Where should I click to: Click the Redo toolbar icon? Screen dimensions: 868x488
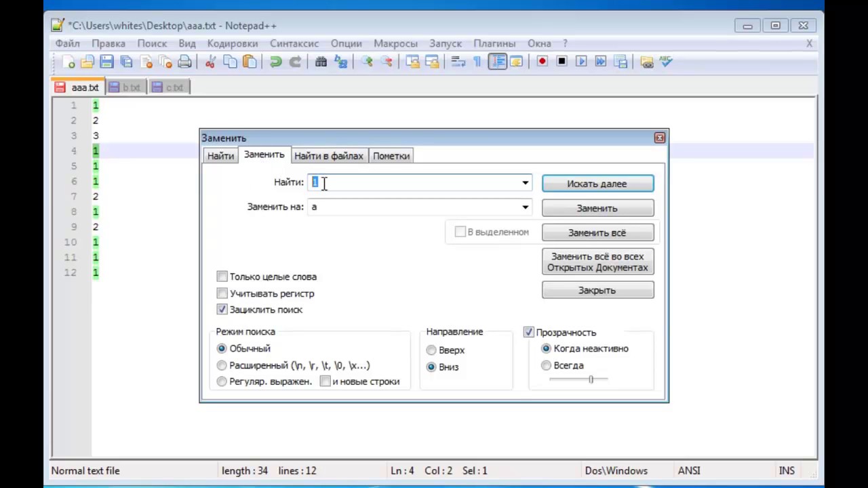295,62
